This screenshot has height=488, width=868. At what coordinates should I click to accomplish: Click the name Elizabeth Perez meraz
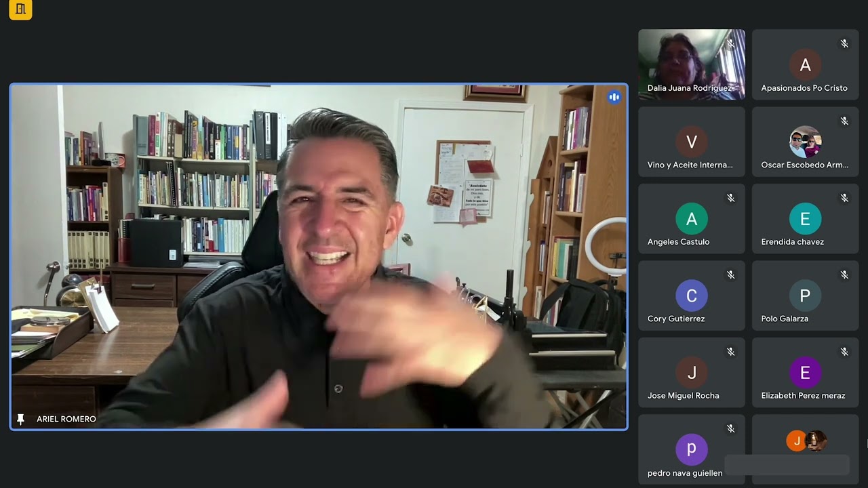[x=803, y=396]
